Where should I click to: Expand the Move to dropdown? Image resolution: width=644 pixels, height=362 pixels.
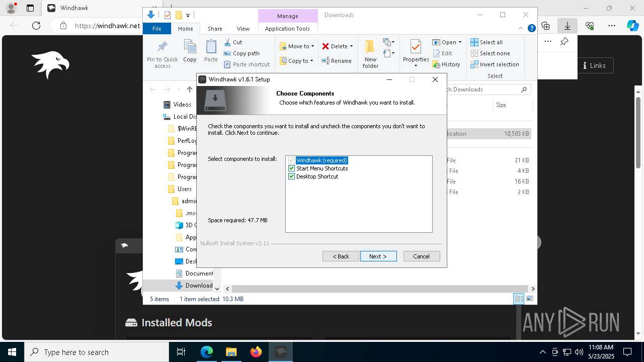coord(312,46)
